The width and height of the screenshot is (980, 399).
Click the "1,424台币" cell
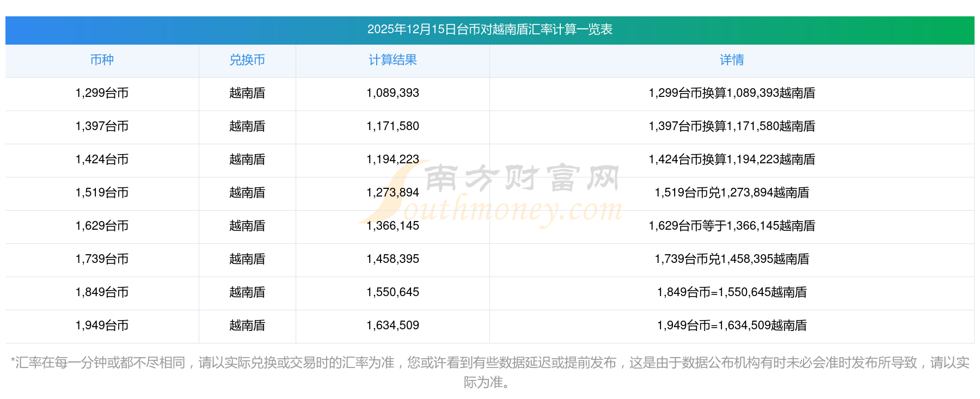coord(102,159)
